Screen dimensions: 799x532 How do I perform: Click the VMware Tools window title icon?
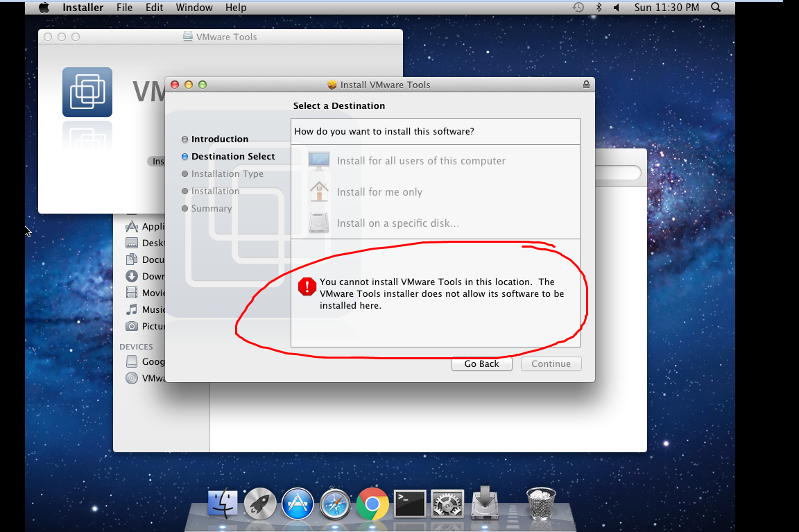187,37
